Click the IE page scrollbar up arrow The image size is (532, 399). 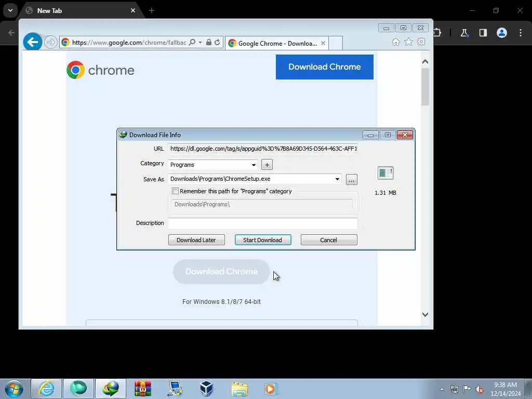click(425, 62)
